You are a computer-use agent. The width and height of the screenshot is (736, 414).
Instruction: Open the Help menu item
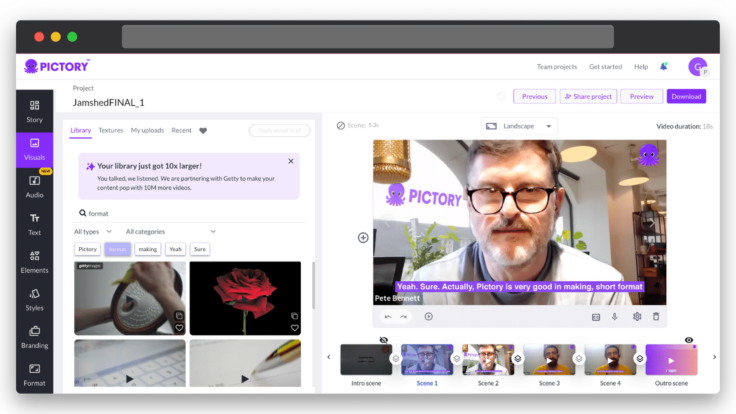641,67
